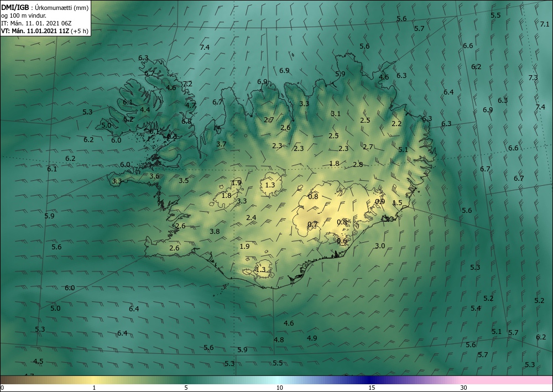553x392 pixels.
Task: Click the color scale label '30'
Action: pyautogui.click(x=463, y=388)
